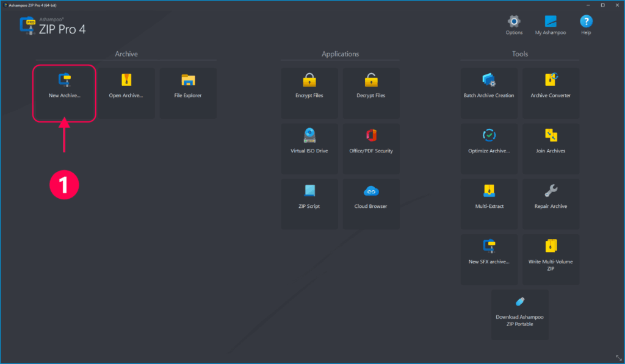Open the Cloud Browser
The image size is (625, 364).
point(371,204)
